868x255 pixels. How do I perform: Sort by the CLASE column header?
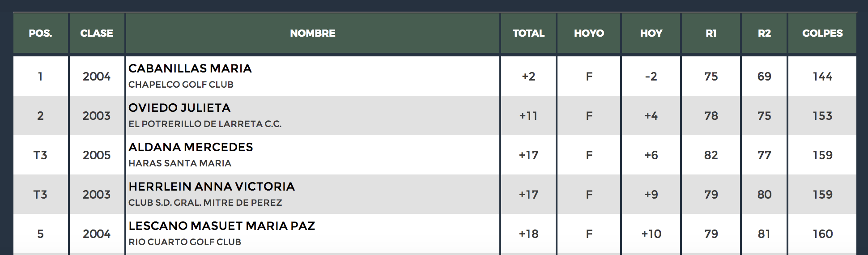point(97,33)
